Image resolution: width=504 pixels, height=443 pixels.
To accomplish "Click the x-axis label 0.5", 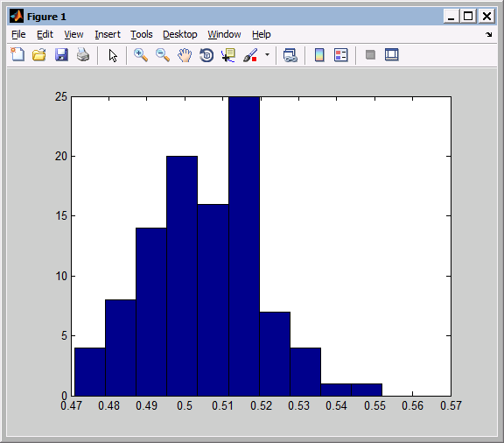I will coord(185,405).
